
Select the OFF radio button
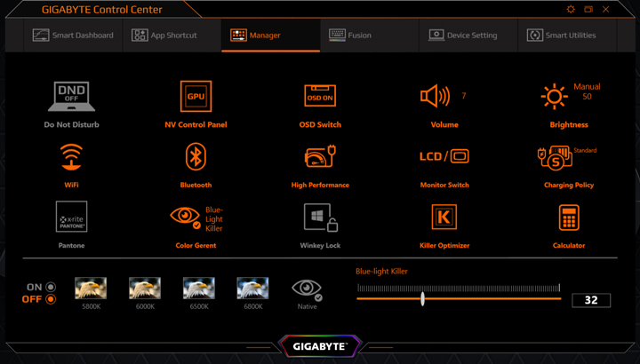point(51,299)
